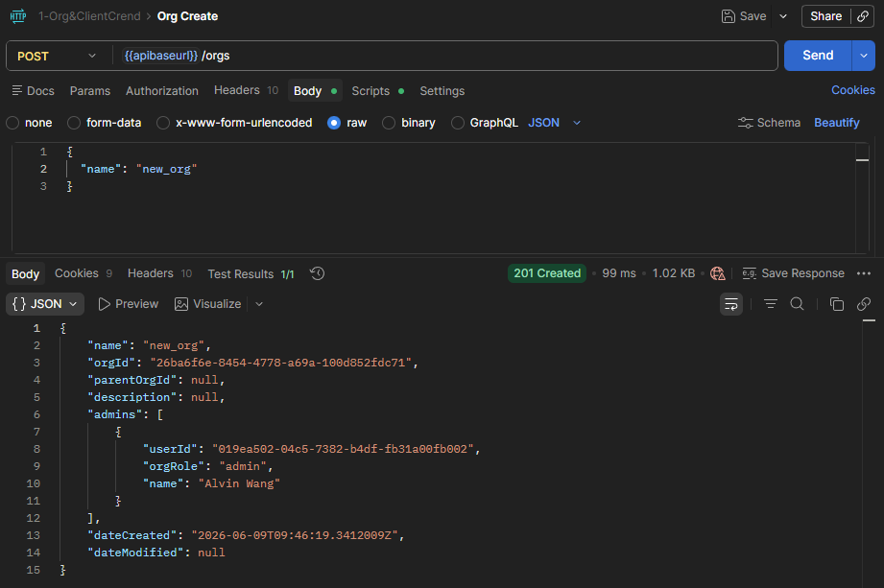
Task: Copy the response body to clipboard
Action: (x=837, y=304)
